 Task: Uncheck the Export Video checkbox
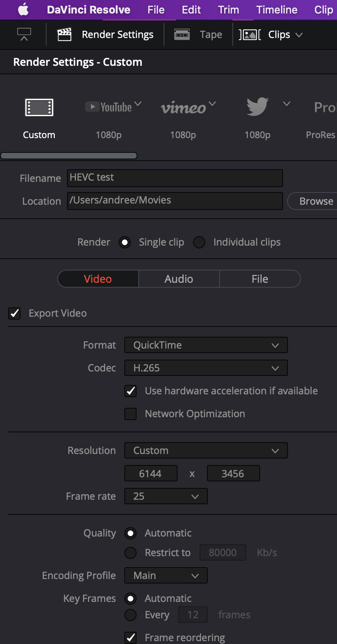point(15,313)
